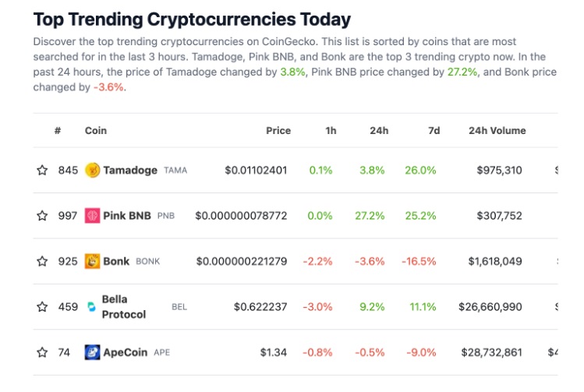Sort by the # rank column header

pyautogui.click(x=58, y=131)
